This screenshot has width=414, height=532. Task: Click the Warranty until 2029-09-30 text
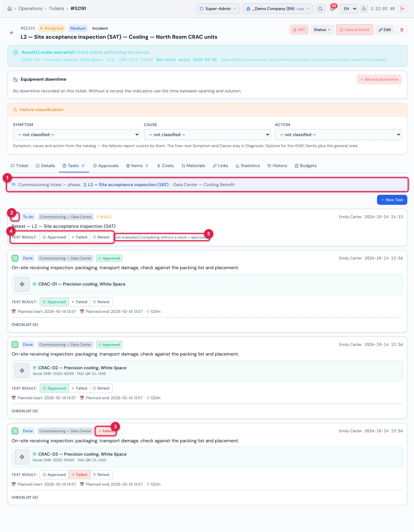tap(187, 60)
